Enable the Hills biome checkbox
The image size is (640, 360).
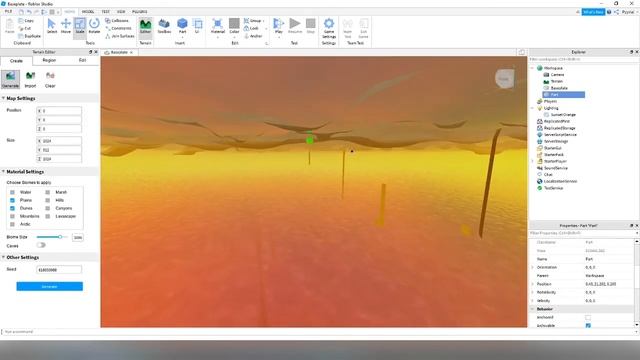pos(48,200)
